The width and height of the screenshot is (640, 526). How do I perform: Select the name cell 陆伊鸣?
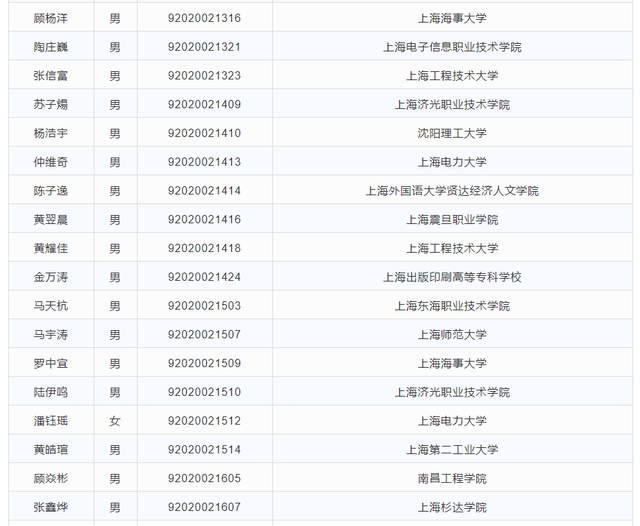(51, 392)
